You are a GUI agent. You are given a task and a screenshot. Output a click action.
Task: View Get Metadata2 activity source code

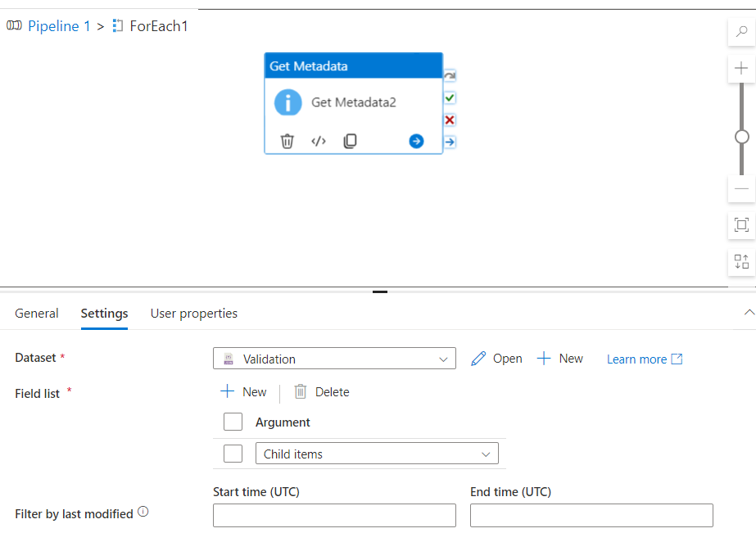tap(319, 141)
